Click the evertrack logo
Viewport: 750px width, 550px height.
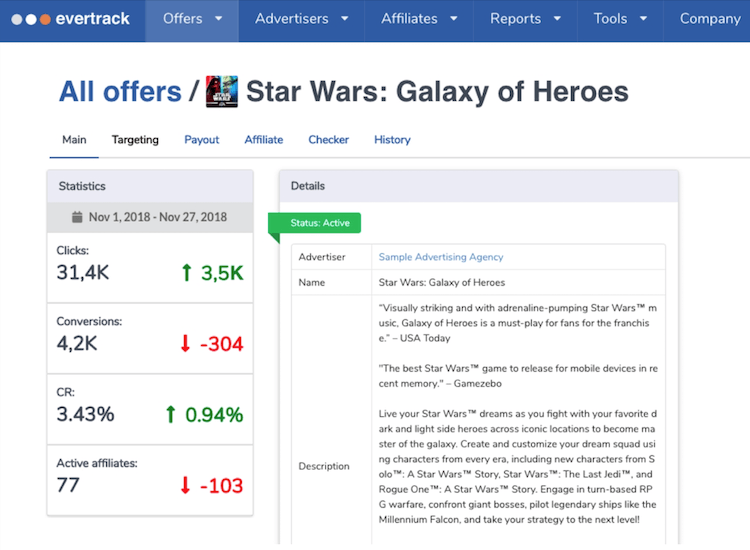[70, 19]
